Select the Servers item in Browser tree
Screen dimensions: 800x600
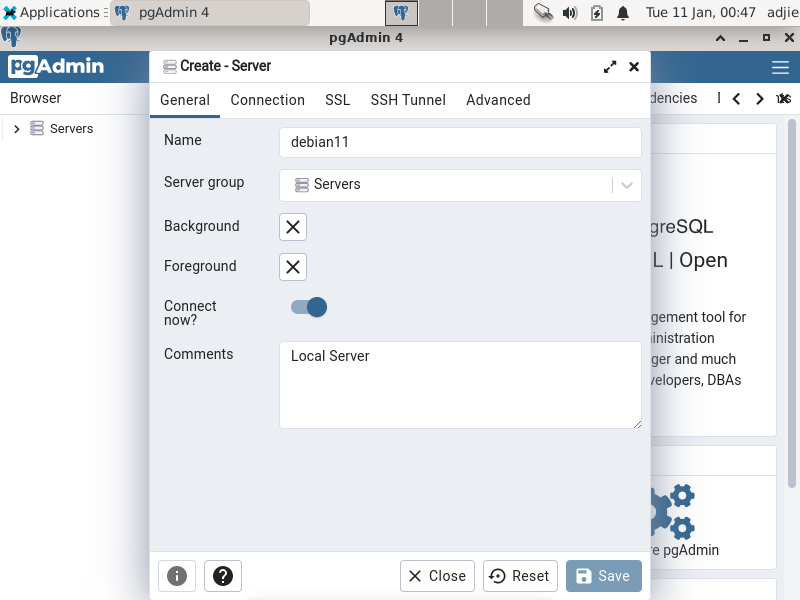point(71,129)
